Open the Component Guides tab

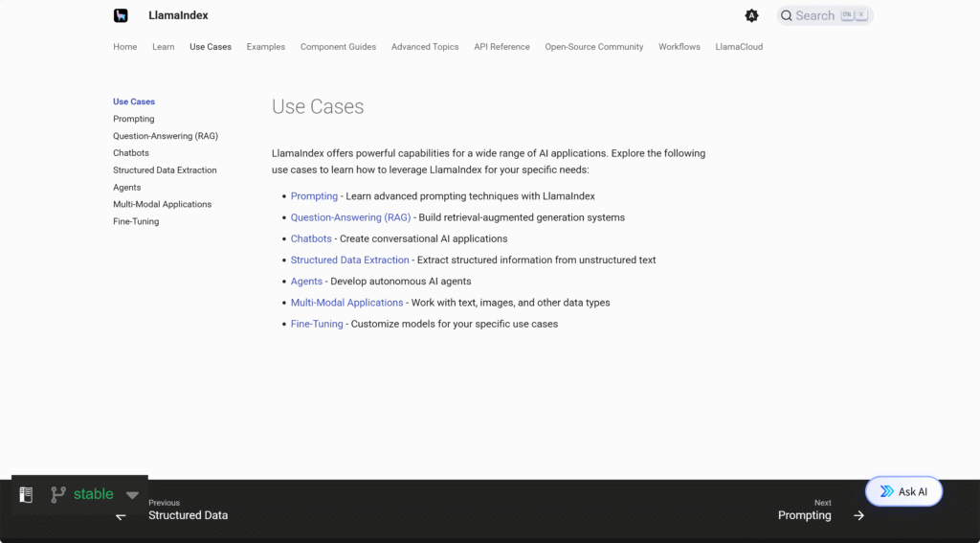(338, 47)
